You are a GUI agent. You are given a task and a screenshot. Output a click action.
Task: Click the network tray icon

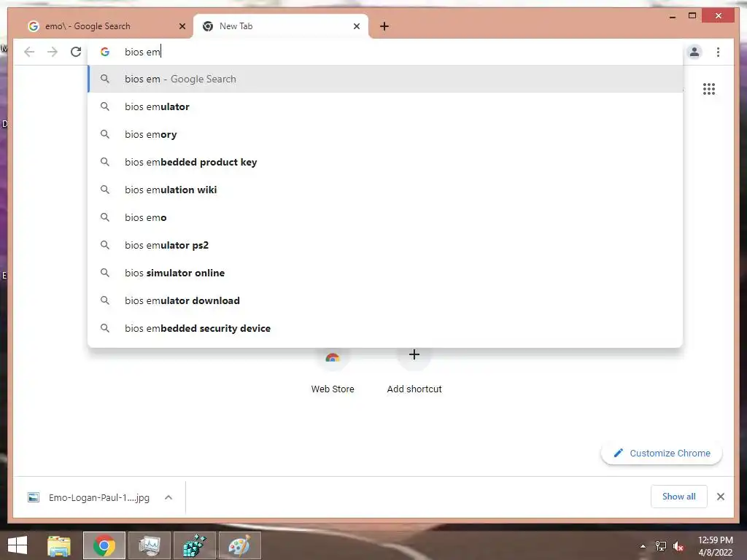point(661,546)
